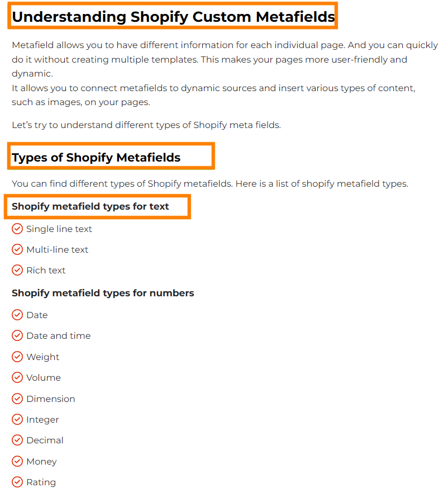Click the Shopify metafield types for numbers subheading

coord(103,293)
